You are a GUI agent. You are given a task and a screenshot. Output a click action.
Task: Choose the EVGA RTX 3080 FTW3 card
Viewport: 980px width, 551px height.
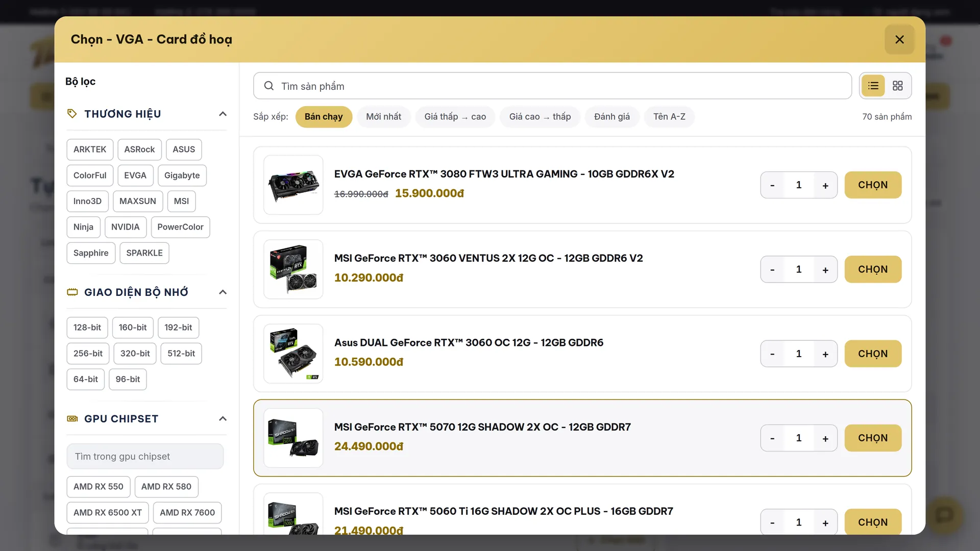pyautogui.click(x=873, y=185)
